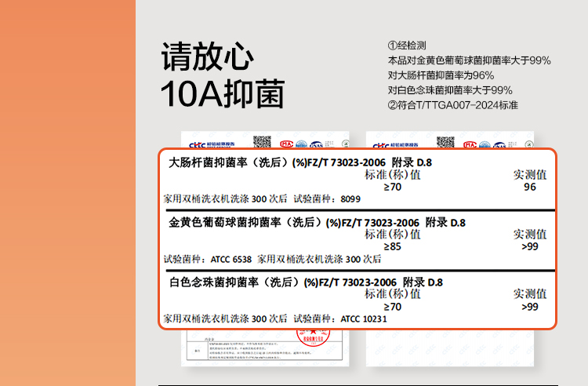Click the orange panel on the left
The height and width of the screenshot is (386, 588).
67,193
